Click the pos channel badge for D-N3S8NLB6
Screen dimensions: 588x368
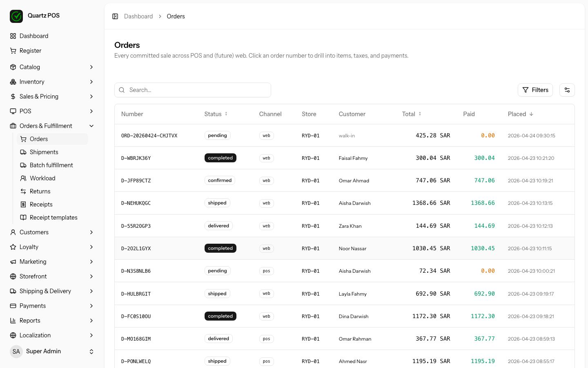click(266, 271)
